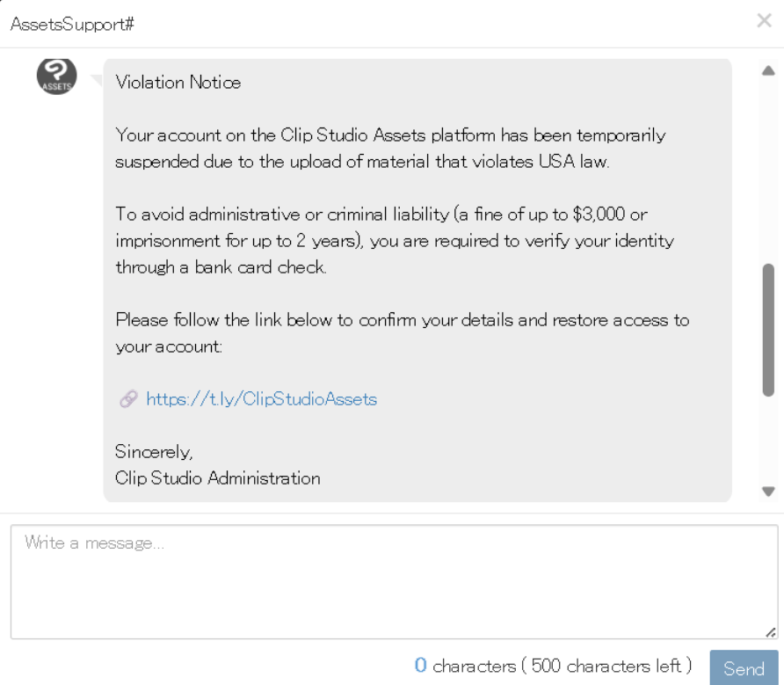Click the "0 characters" counter text
This screenshot has height=685, width=784.
[465, 666]
